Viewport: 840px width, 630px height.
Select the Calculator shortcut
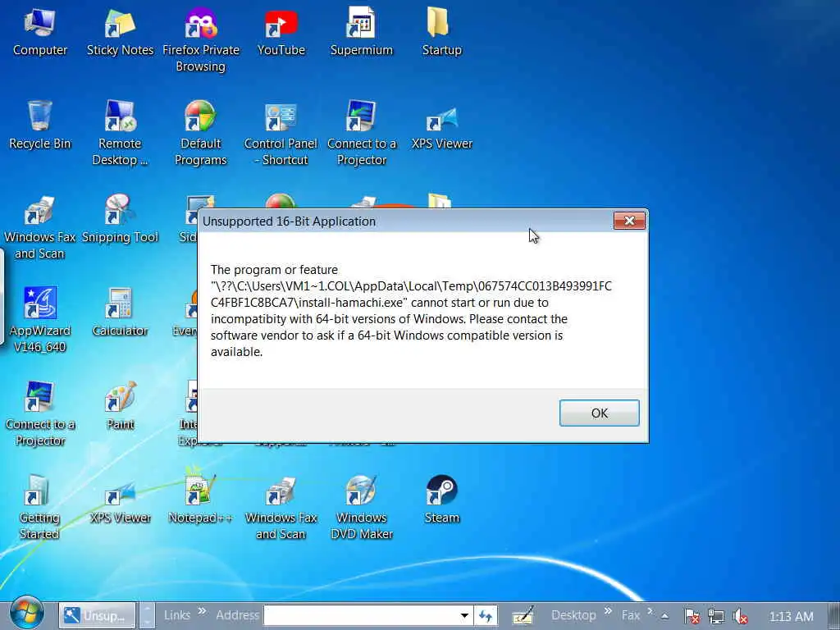[120, 313]
